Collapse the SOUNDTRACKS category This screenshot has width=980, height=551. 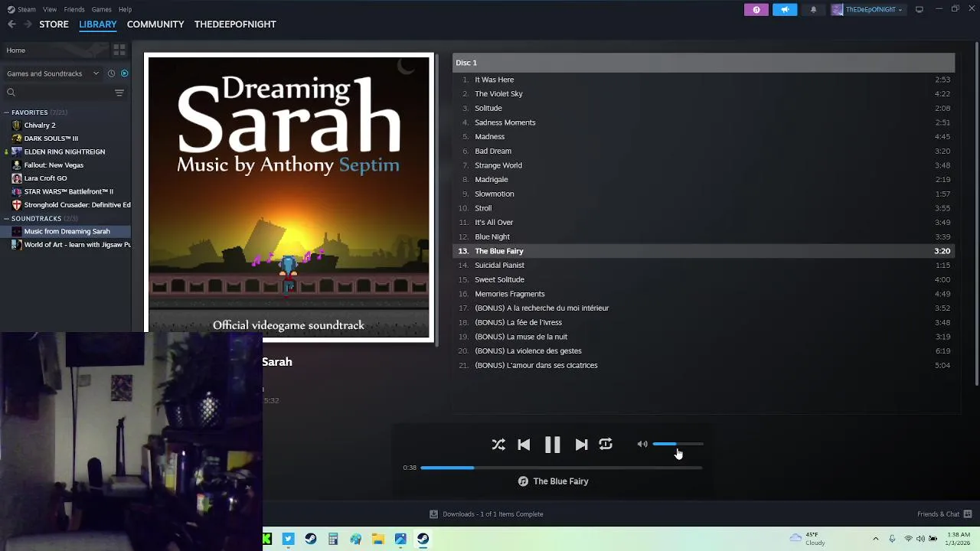tap(7, 219)
